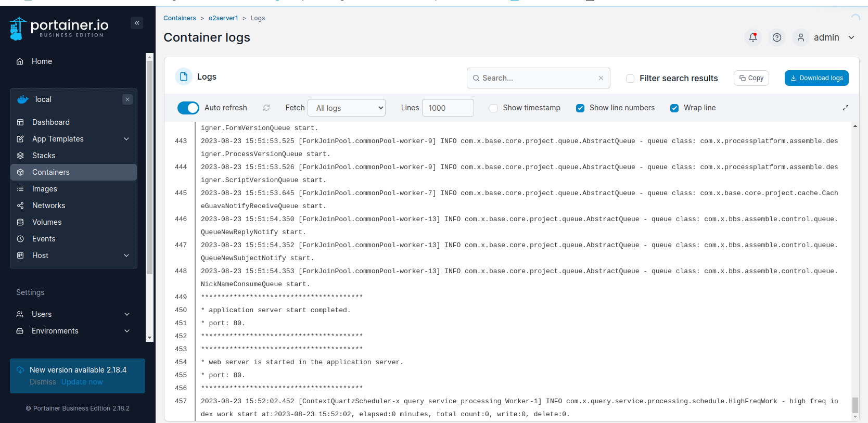Turn off the Auto refresh switch

click(x=188, y=108)
